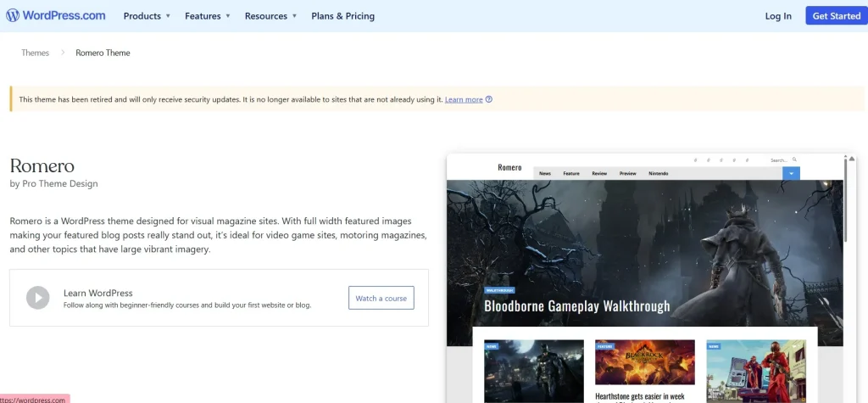Click the Log In link
Screen dimensions: 868x403
(x=777, y=16)
